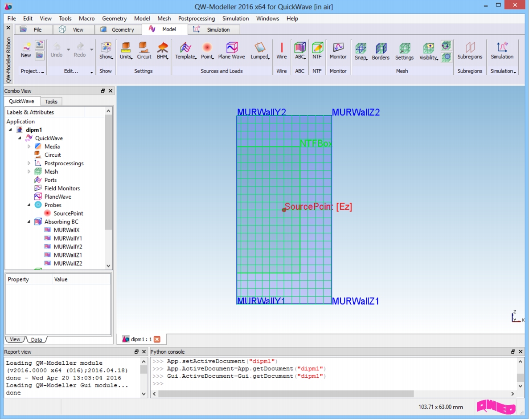Switch to the Tasks tab

[x=51, y=102]
